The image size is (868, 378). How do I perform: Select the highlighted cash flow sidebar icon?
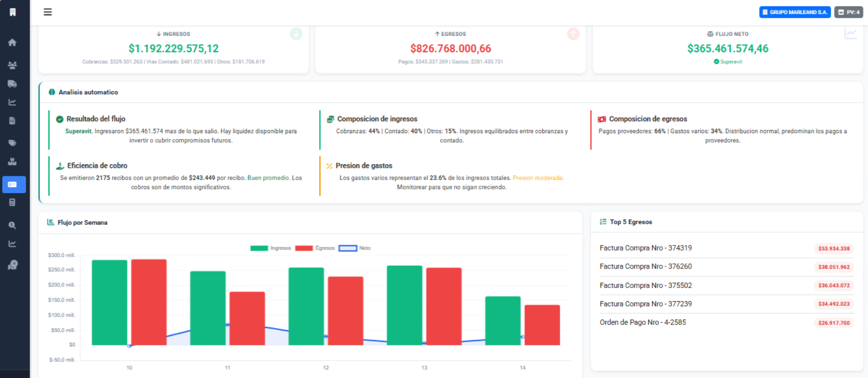click(14, 184)
